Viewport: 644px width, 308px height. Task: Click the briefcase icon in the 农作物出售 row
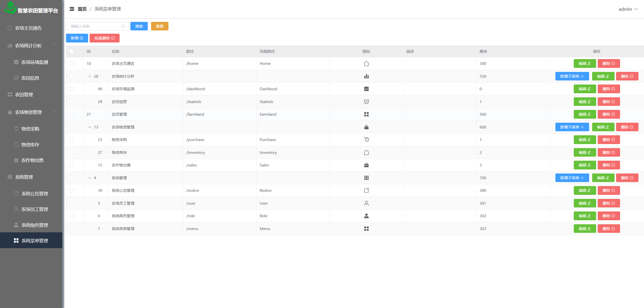click(x=366, y=165)
